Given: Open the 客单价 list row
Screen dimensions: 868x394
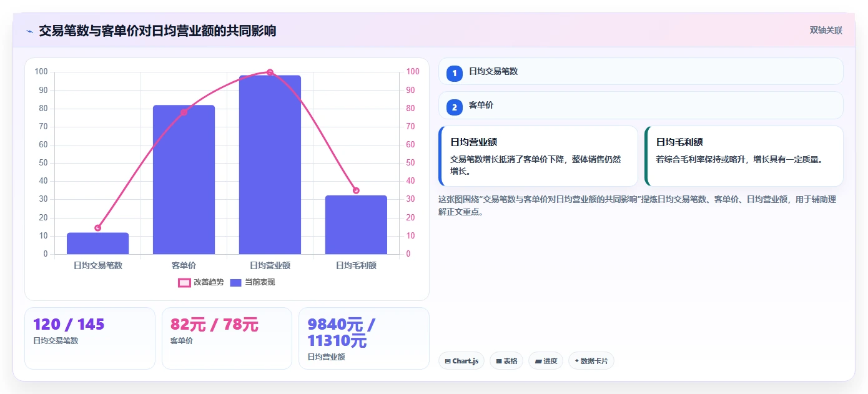Looking at the screenshot, I should tap(641, 106).
